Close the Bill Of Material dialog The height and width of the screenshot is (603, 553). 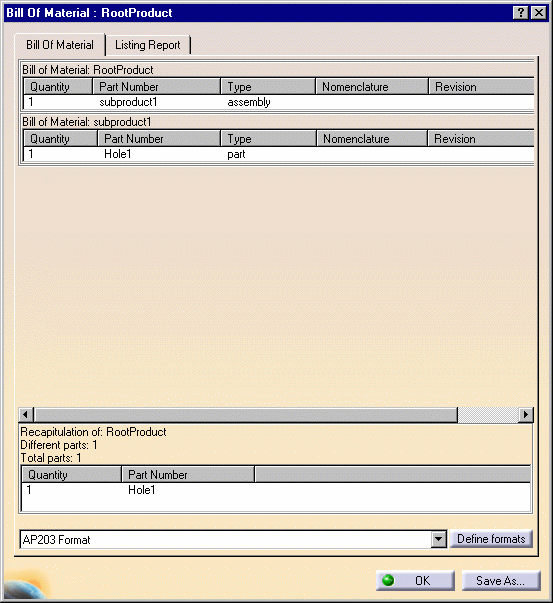tap(539, 13)
